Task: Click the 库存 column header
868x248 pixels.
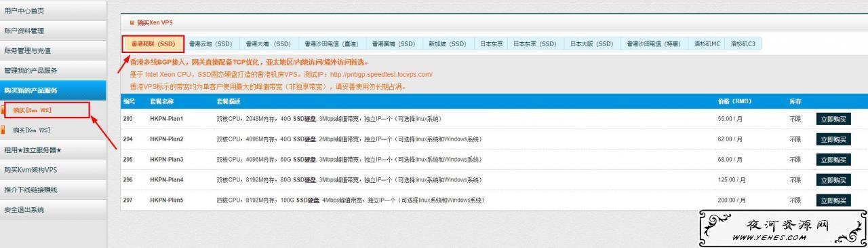Action: pyautogui.click(x=795, y=101)
